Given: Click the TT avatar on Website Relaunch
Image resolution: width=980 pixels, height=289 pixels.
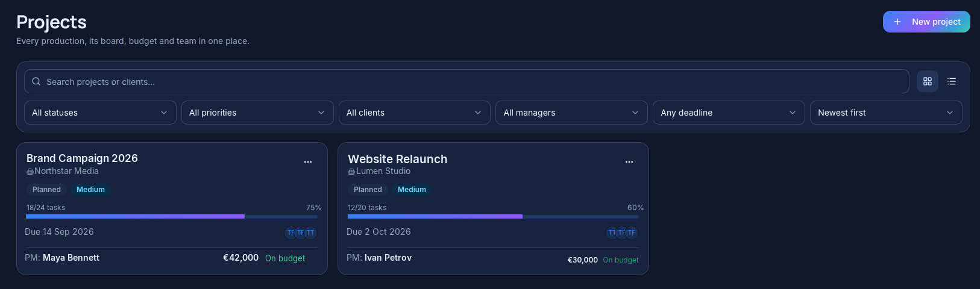Looking at the screenshot, I should [x=612, y=233].
